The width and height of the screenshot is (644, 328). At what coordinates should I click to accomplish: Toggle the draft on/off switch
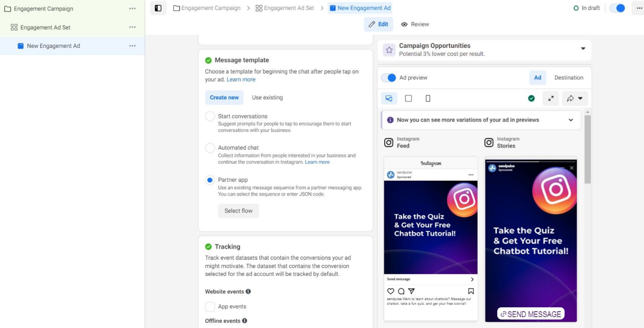[x=617, y=8]
